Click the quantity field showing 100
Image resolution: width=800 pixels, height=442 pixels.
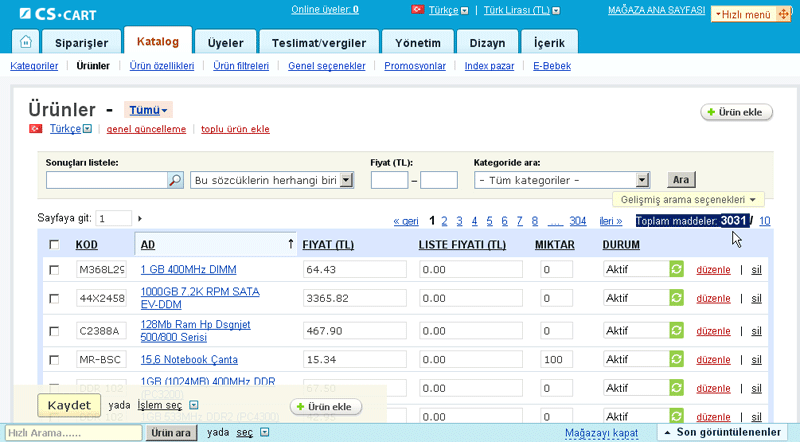556,360
